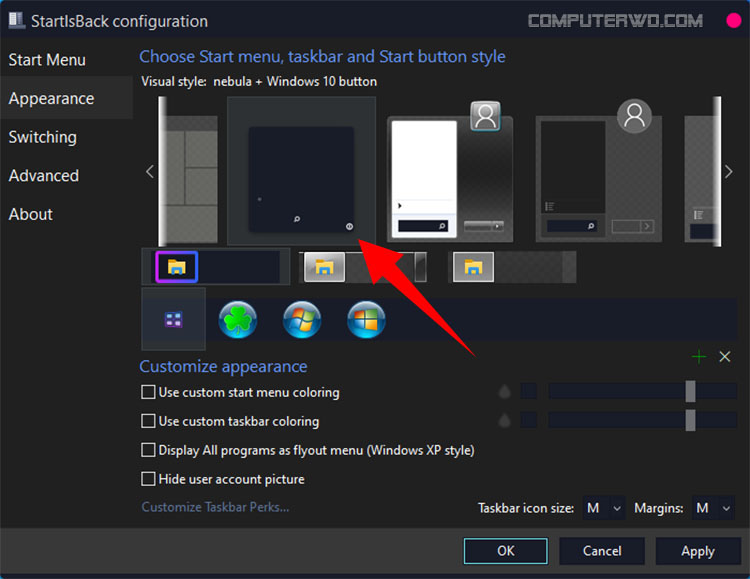Click the taskbar coloring opacity slider
Image resolution: width=750 pixels, height=579 pixels.
pos(642,420)
